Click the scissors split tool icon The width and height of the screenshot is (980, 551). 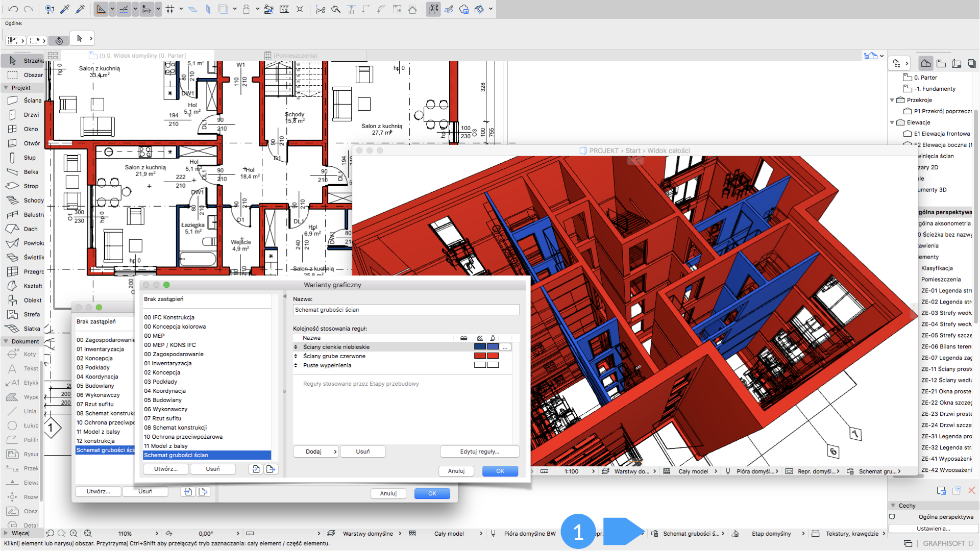321,9
